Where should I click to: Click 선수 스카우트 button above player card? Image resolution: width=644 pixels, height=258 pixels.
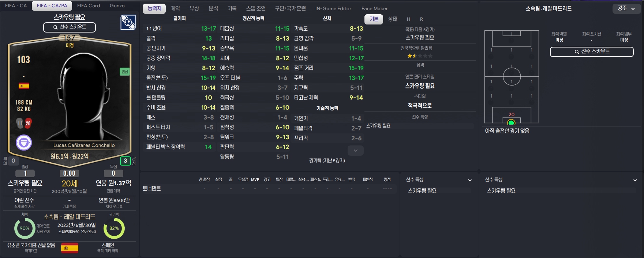[70, 27]
